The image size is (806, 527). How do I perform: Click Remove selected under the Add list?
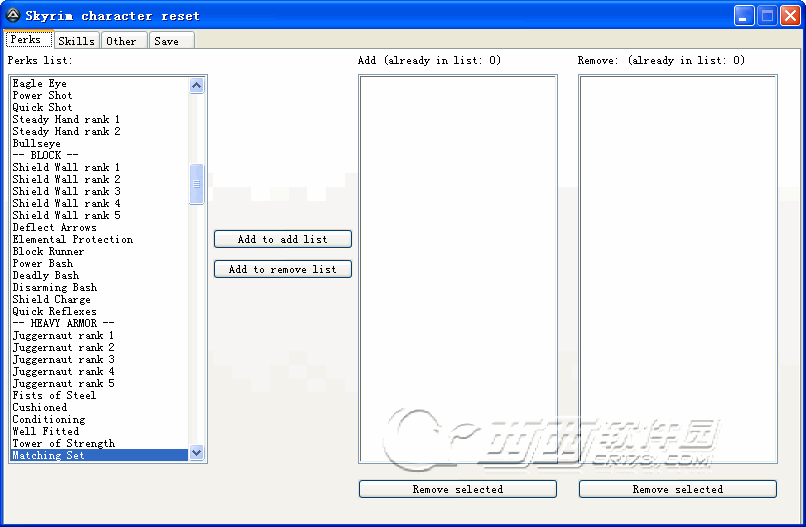click(457, 489)
